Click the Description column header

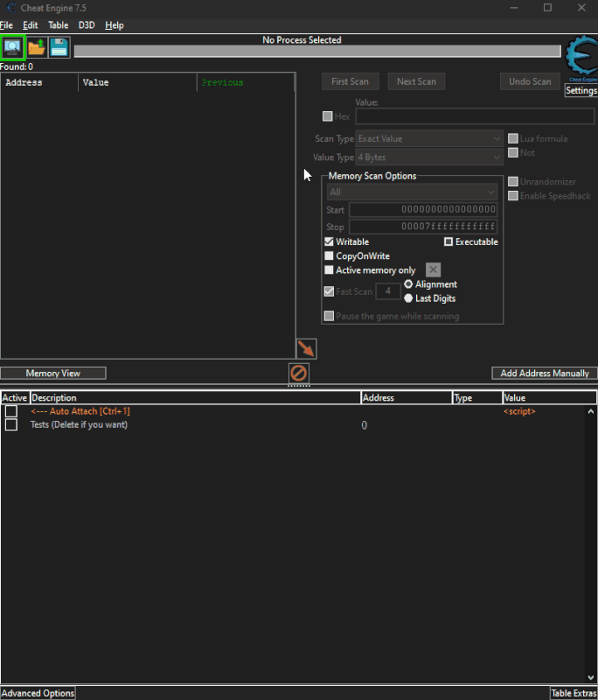tap(195, 398)
